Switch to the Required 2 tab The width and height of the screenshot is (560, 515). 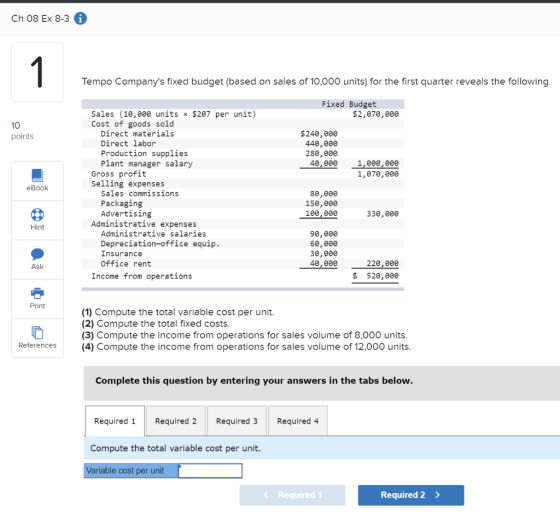click(176, 421)
